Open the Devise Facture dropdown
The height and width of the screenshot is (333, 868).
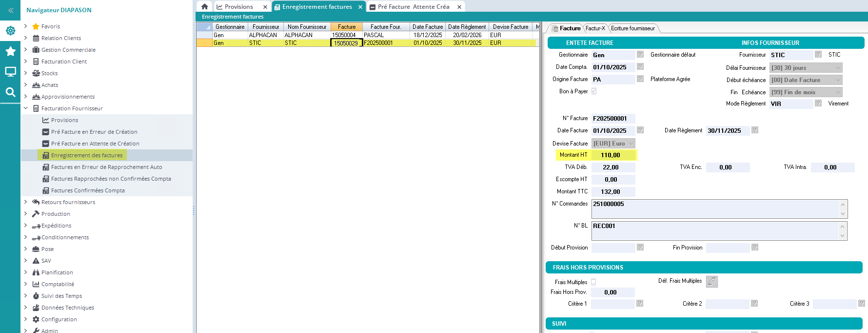613,144
